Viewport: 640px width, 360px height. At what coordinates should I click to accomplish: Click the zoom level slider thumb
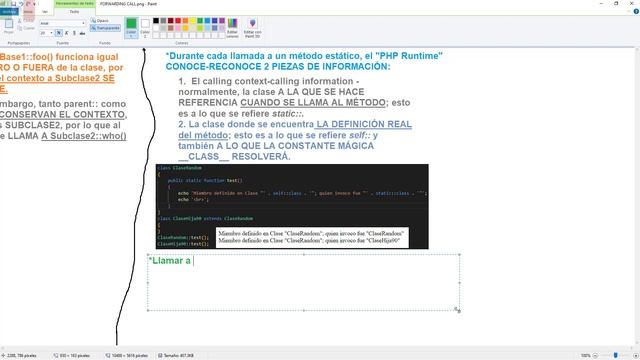tap(616, 356)
